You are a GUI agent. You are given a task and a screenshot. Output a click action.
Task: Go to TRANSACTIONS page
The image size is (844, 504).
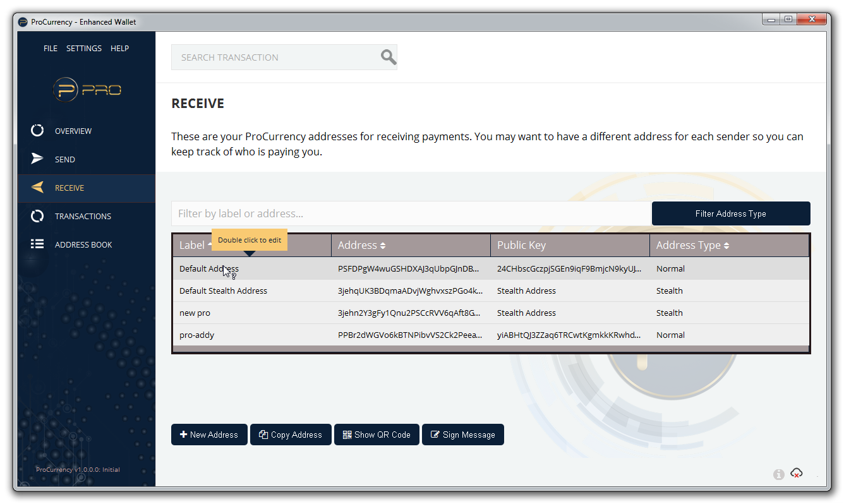[83, 217]
